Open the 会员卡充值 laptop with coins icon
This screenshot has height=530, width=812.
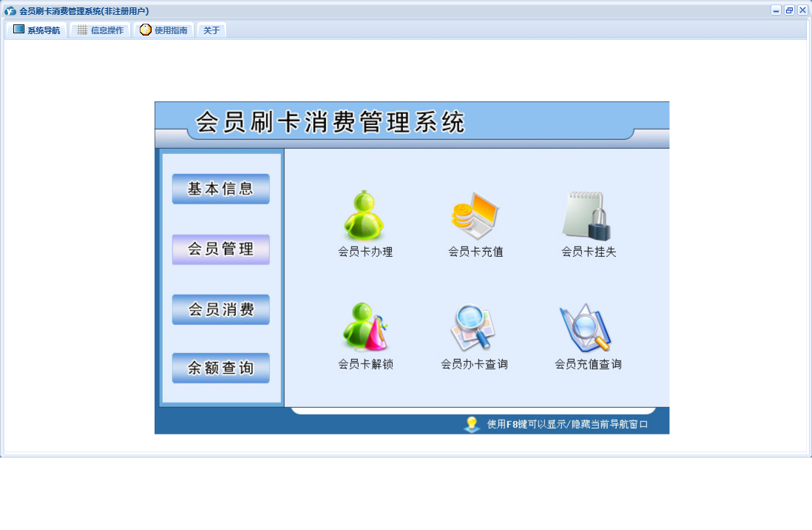click(x=475, y=215)
